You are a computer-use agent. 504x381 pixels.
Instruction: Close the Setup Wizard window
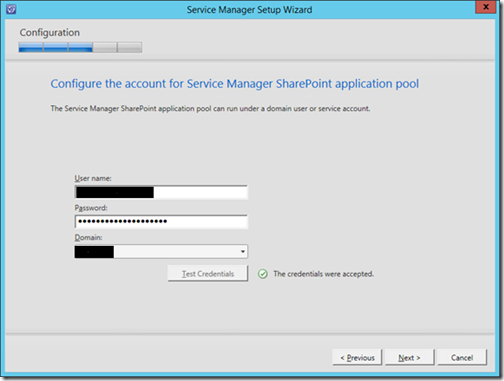[486, 7]
